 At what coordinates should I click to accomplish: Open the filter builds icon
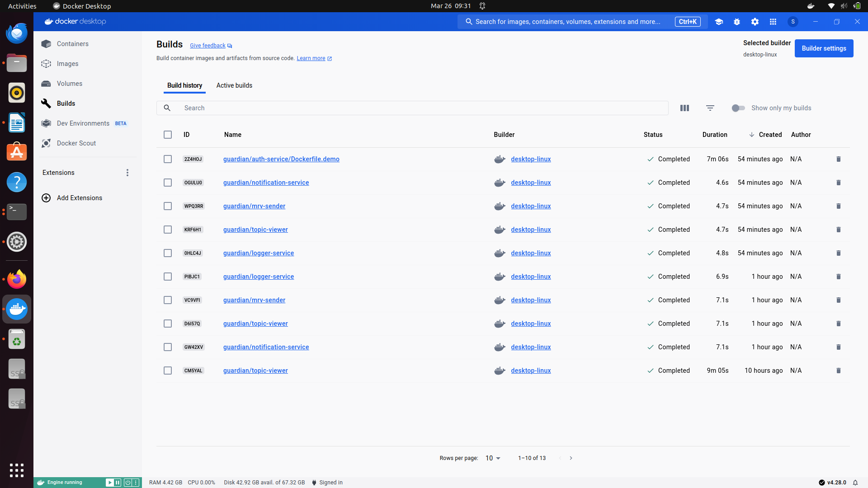(710, 108)
